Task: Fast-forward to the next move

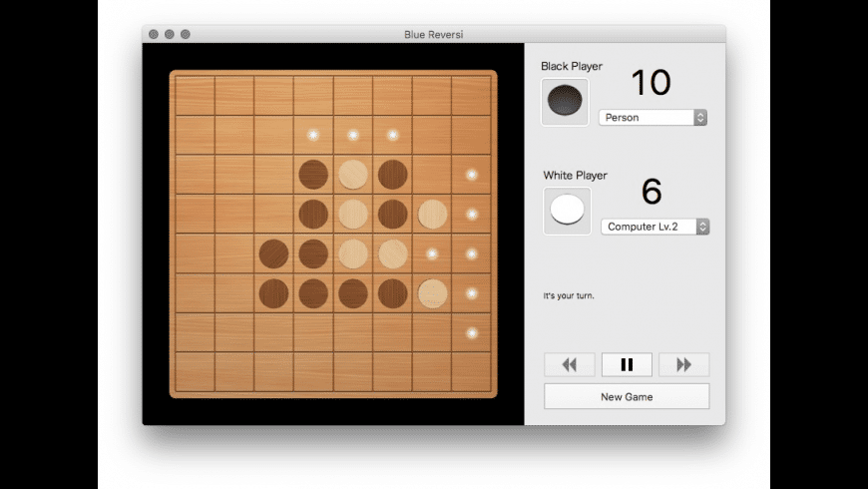Action: click(x=684, y=364)
